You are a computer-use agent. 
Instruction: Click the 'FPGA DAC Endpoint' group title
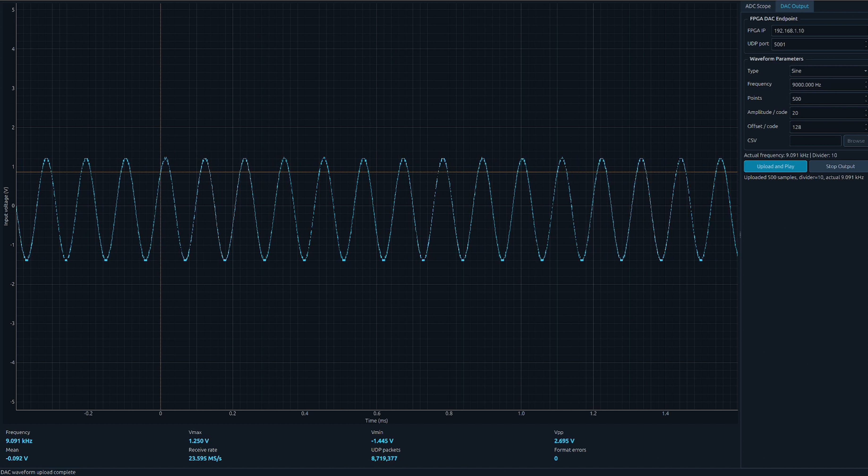(x=774, y=18)
